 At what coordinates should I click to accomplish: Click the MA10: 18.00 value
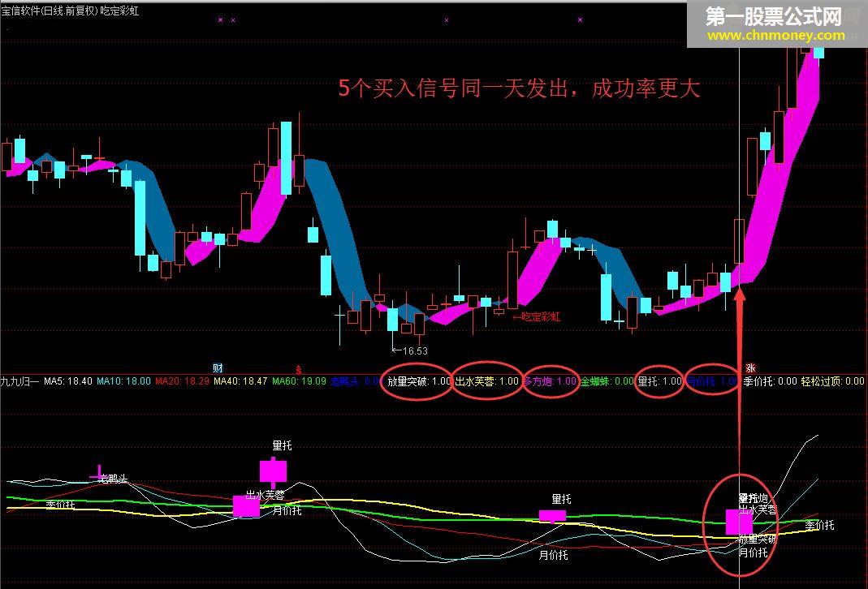[x=123, y=381]
